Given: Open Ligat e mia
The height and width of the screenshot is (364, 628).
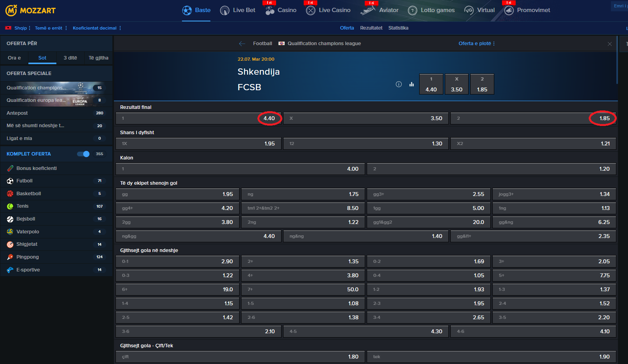Looking at the screenshot, I should 56,138.
